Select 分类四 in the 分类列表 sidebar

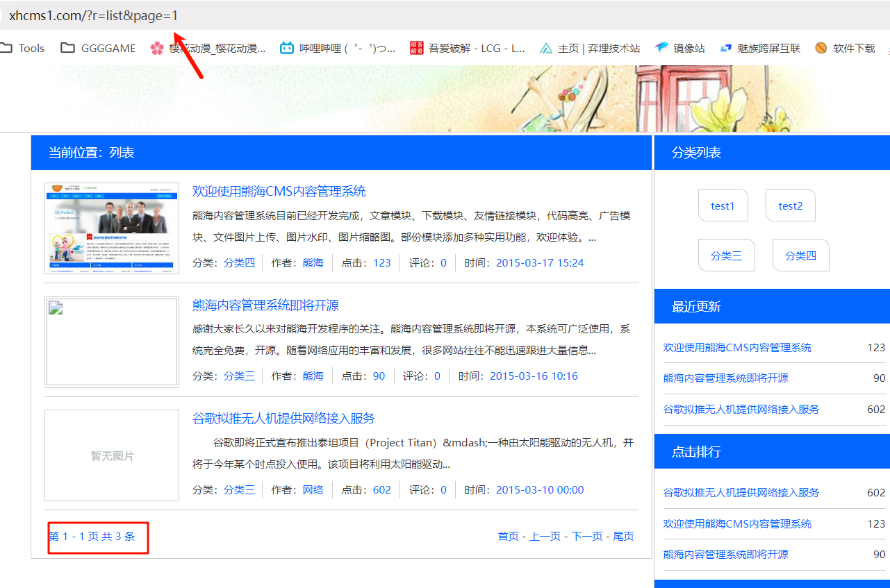pyautogui.click(x=800, y=255)
